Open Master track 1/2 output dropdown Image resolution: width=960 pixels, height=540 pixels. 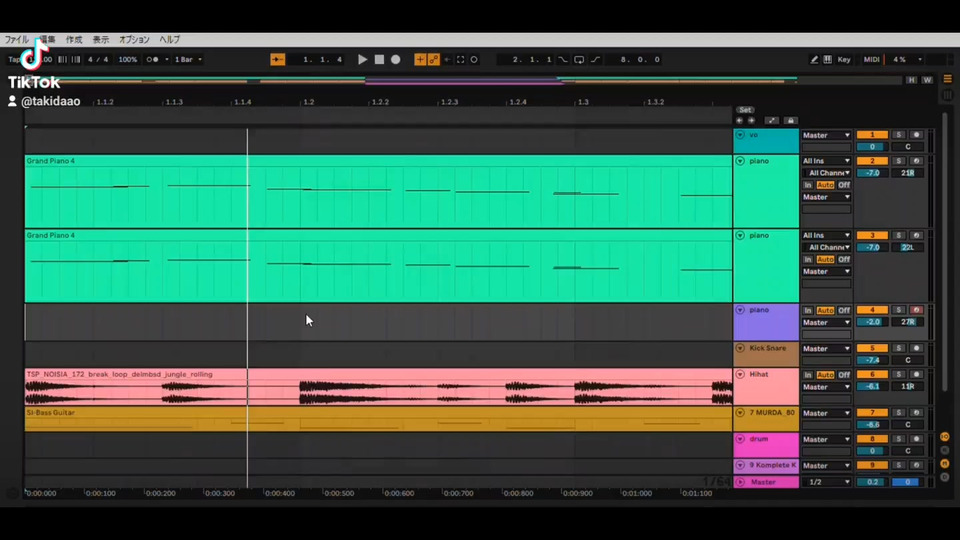click(x=827, y=482)
